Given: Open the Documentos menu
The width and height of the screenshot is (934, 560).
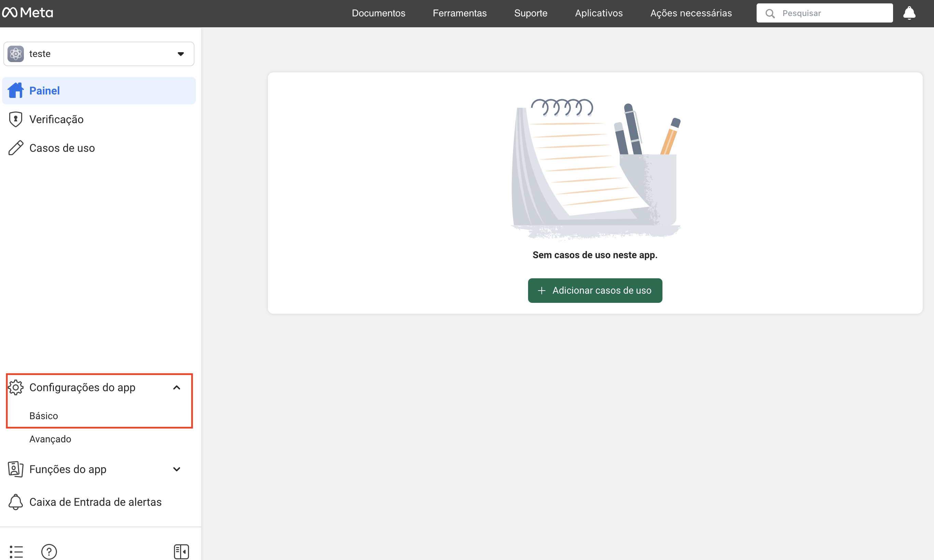Looking at the screenshot, I should pos(379,13).
